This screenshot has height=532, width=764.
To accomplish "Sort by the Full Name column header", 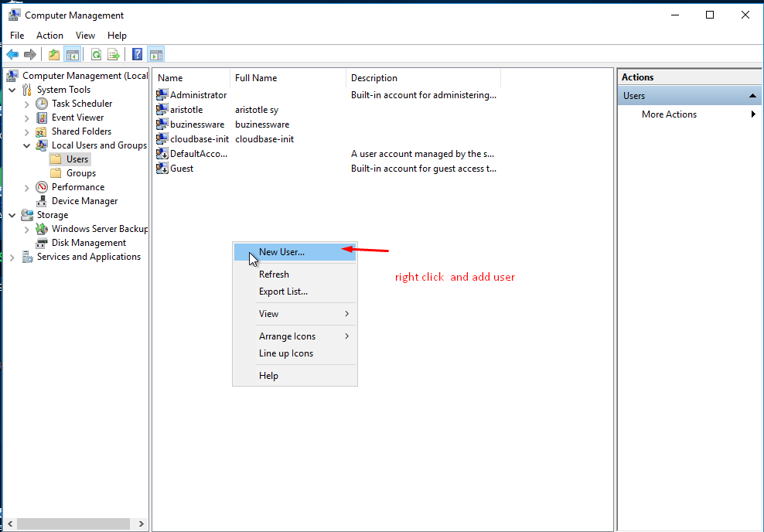I will click(x=255, y=77).
